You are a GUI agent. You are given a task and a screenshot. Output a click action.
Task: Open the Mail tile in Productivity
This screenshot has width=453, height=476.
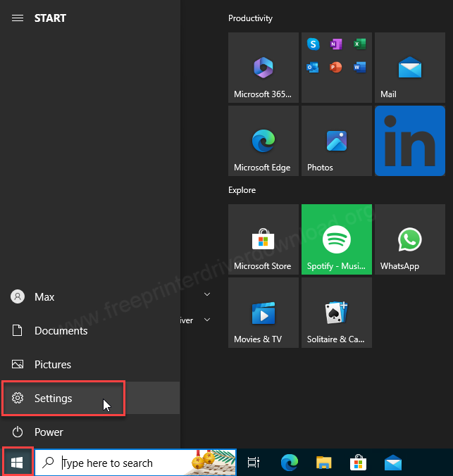409,68
